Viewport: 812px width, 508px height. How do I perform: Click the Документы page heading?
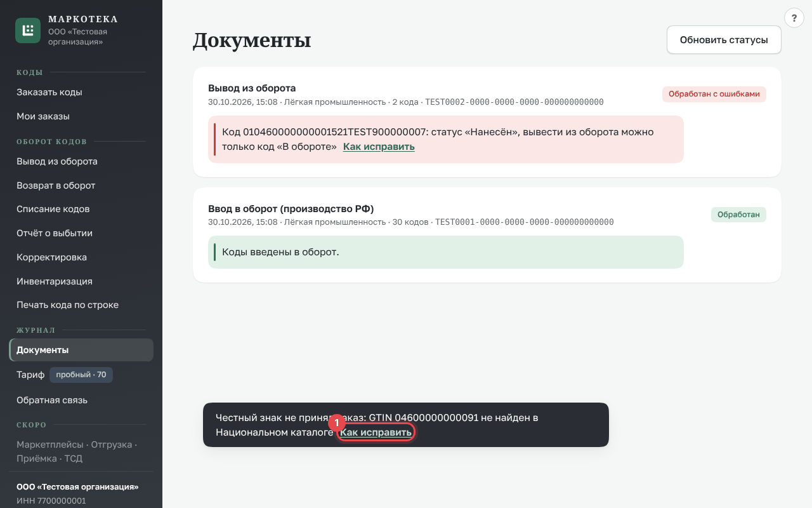[x=252, y=40]
